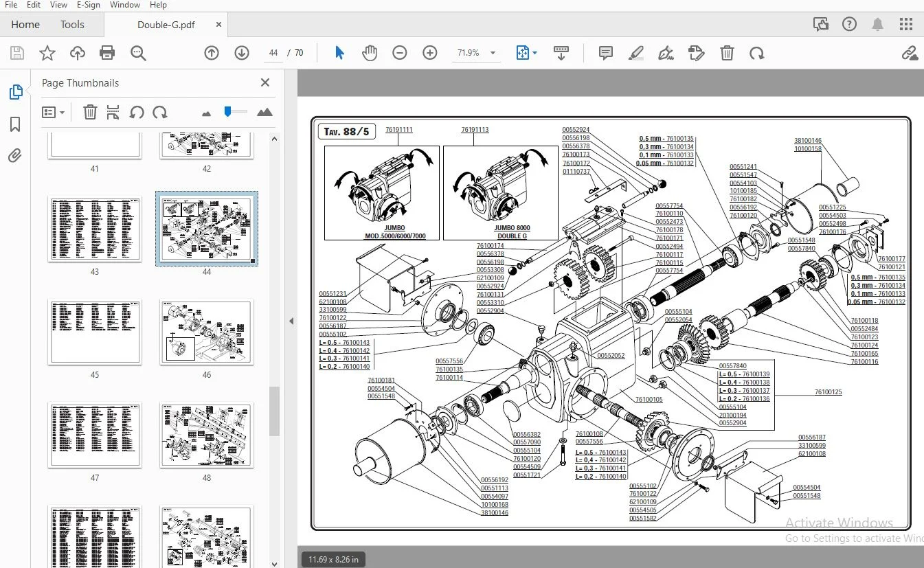
Task: Select the page 48 thumbnail
Action: (207, 435)
